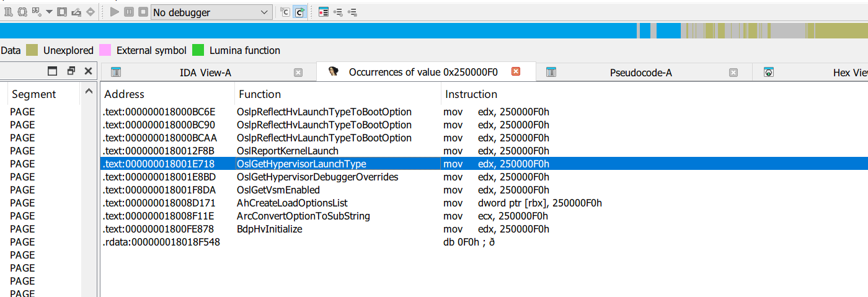
Task: Click the diamond-shaped toolbar icon
Action: (91, 12)
